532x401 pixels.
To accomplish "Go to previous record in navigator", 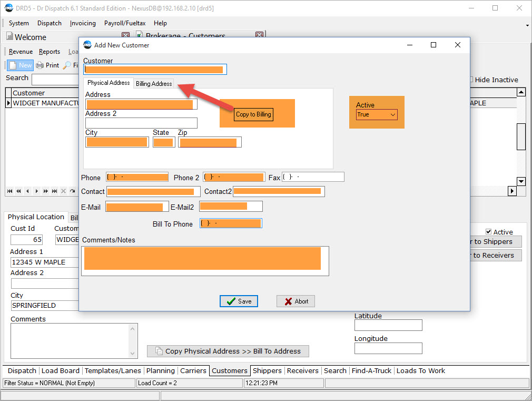I will coord(27,191).
